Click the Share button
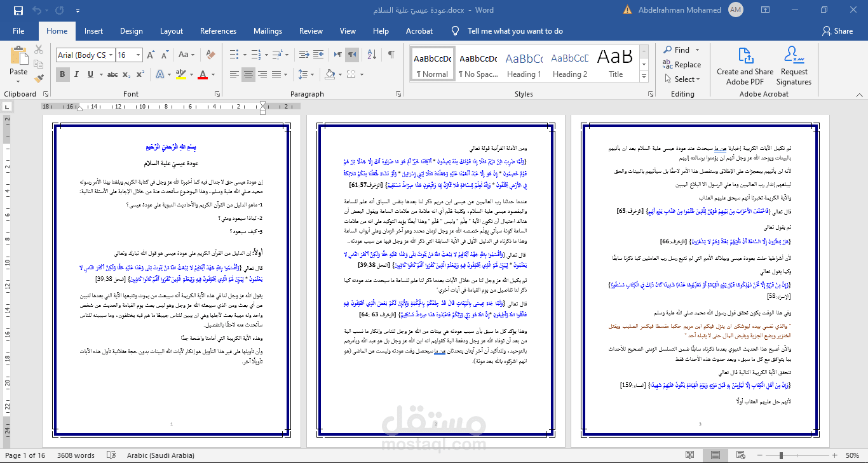Screen dimensions: 868x463 coord(837,30)
